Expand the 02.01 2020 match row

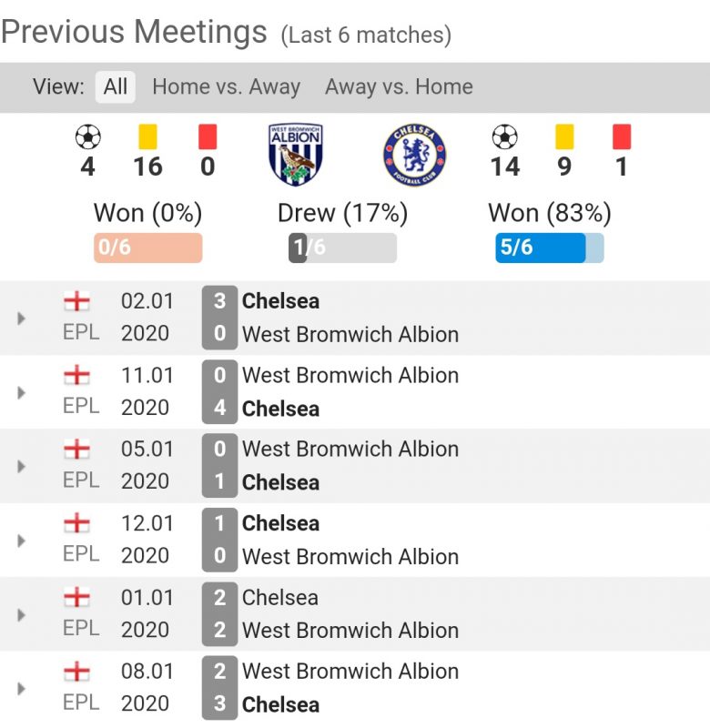[x=22, y=318]
